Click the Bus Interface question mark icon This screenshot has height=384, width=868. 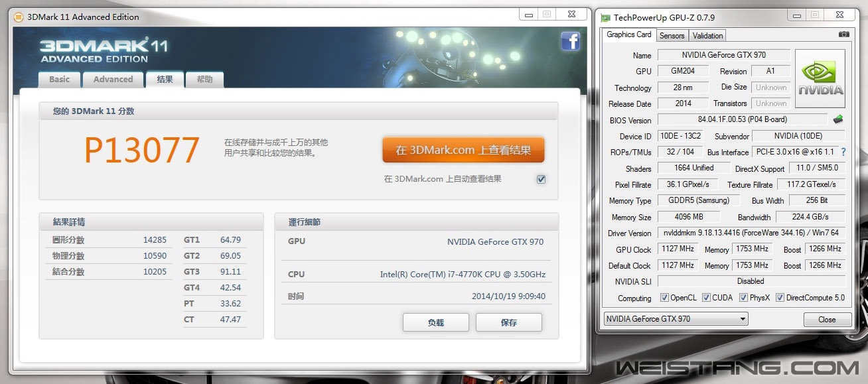[x=843, y=152]
